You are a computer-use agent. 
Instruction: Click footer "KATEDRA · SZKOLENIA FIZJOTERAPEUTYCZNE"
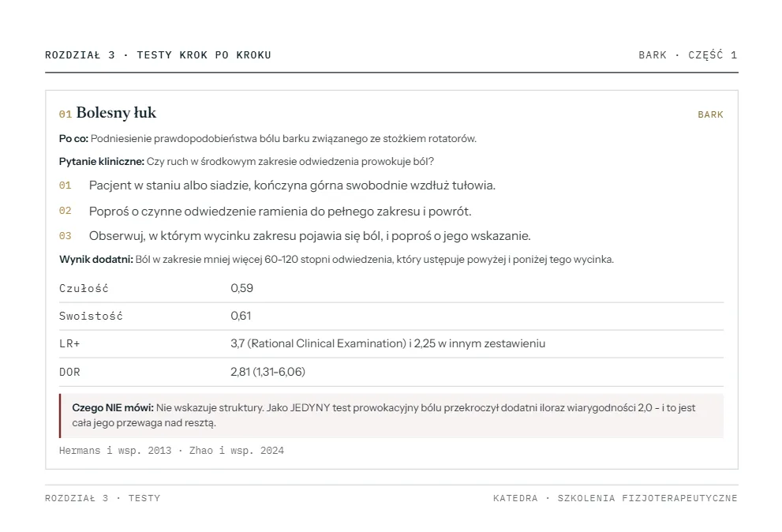pos(615,498)
